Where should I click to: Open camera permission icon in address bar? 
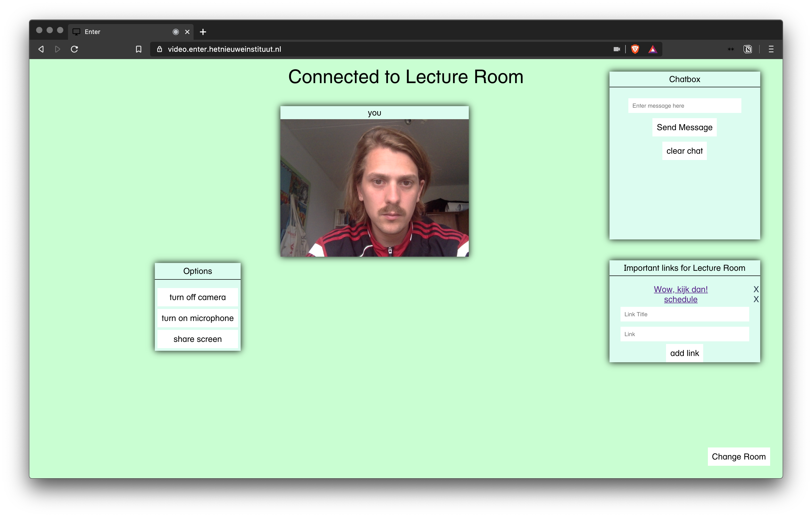pyautogui.click(x=617, y=49)
